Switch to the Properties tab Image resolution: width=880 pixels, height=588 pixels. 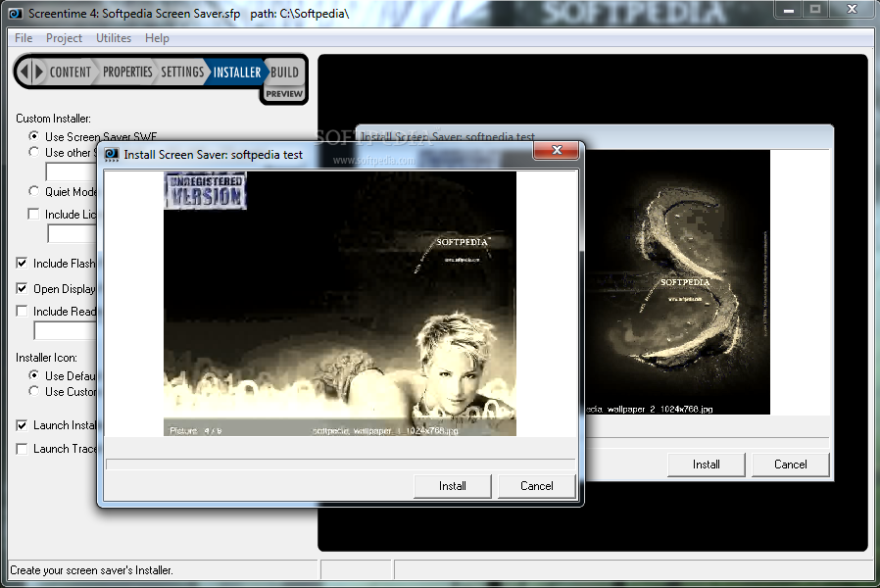[127, 73]
